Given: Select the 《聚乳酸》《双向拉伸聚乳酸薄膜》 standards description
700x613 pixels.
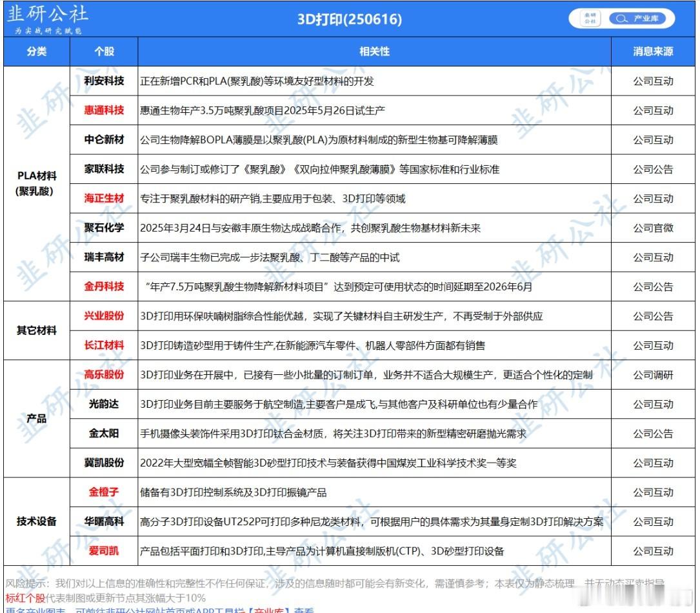Looking at the screenshot, I should pyautogui.click(x=319, y=170).
